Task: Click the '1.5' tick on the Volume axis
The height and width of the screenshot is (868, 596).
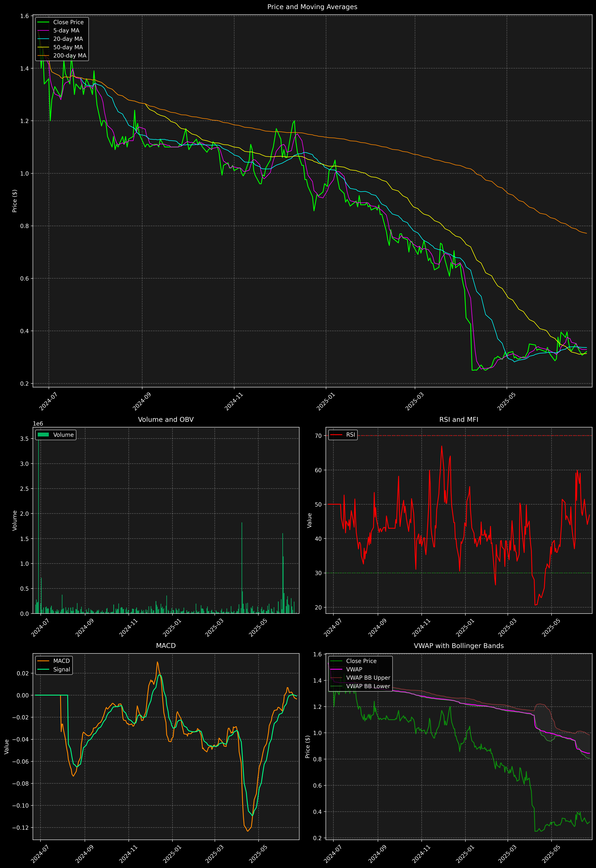Action: 25,539
